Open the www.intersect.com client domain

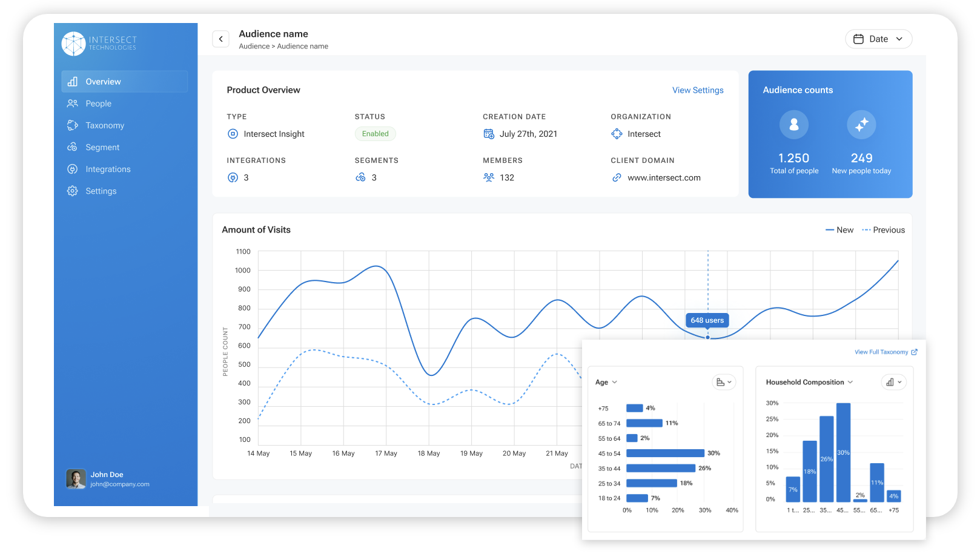click(x=664, y=177)
